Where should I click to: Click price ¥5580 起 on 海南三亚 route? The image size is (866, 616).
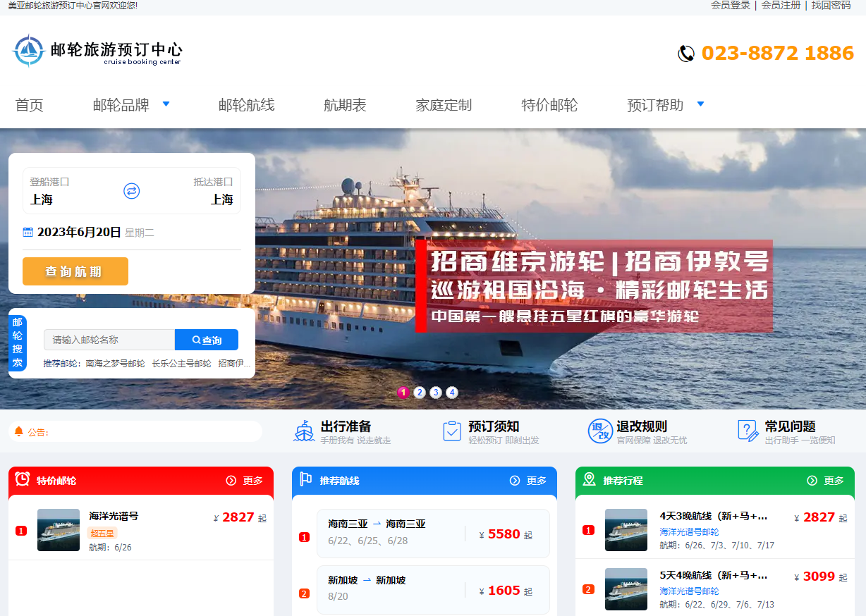click(506, 534)
